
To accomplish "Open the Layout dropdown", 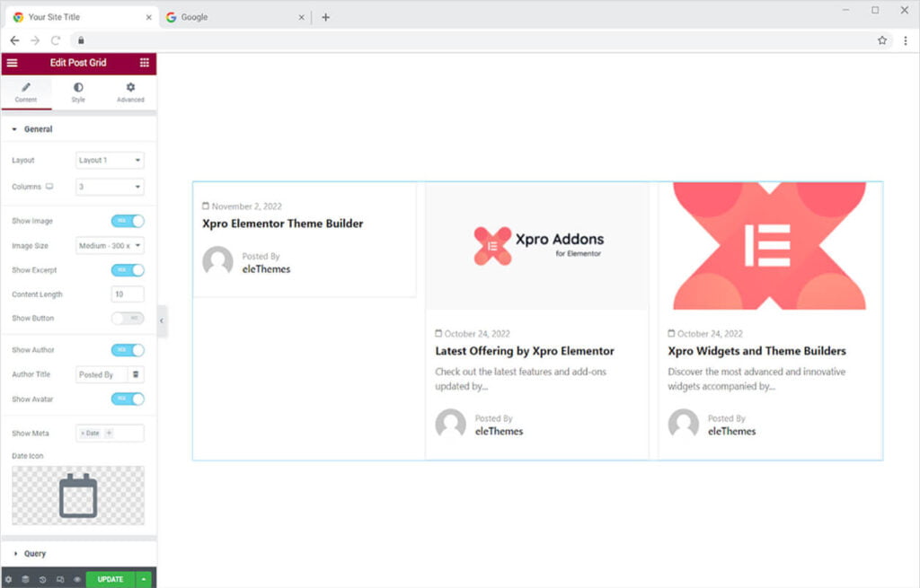I will [x=110, y=160].
